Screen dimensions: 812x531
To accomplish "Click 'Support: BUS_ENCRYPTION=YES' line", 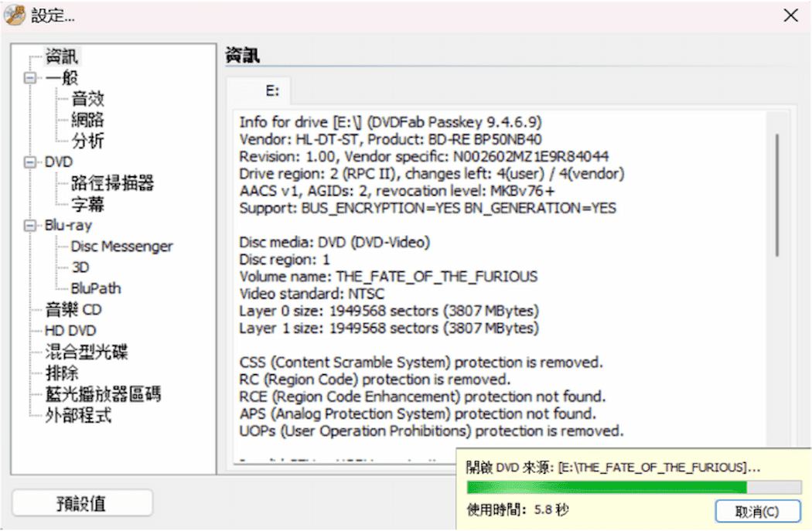I will tap(428, 208).
